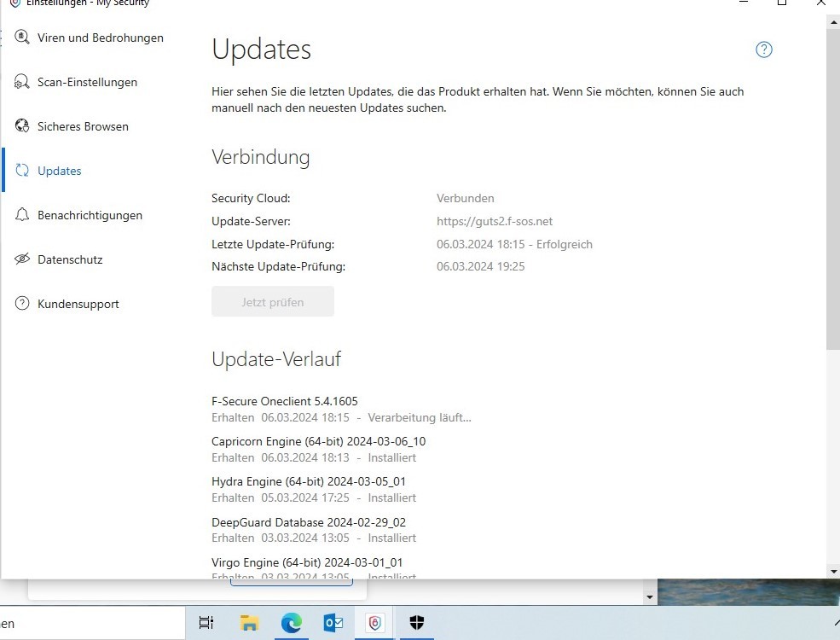The height and width of the screenshot is (640, 840).
Task: Open Outlook from the taskbar
Action: [333, 624]
